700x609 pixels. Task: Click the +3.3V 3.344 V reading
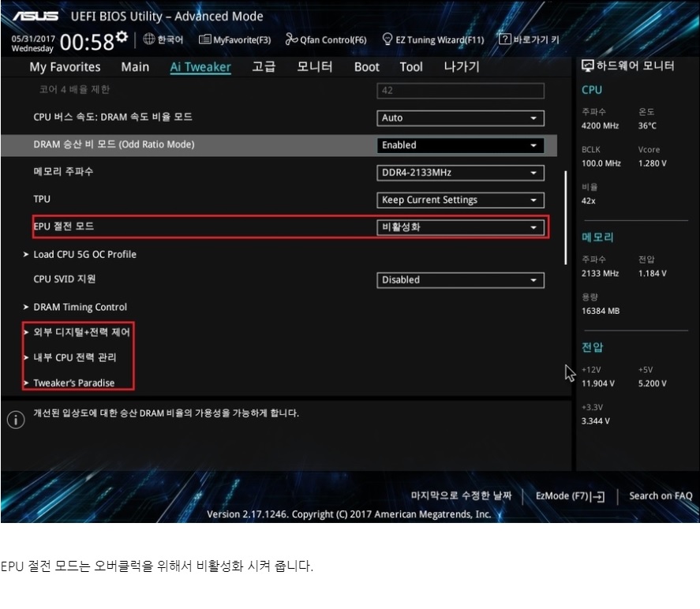(x=596, y=420)
